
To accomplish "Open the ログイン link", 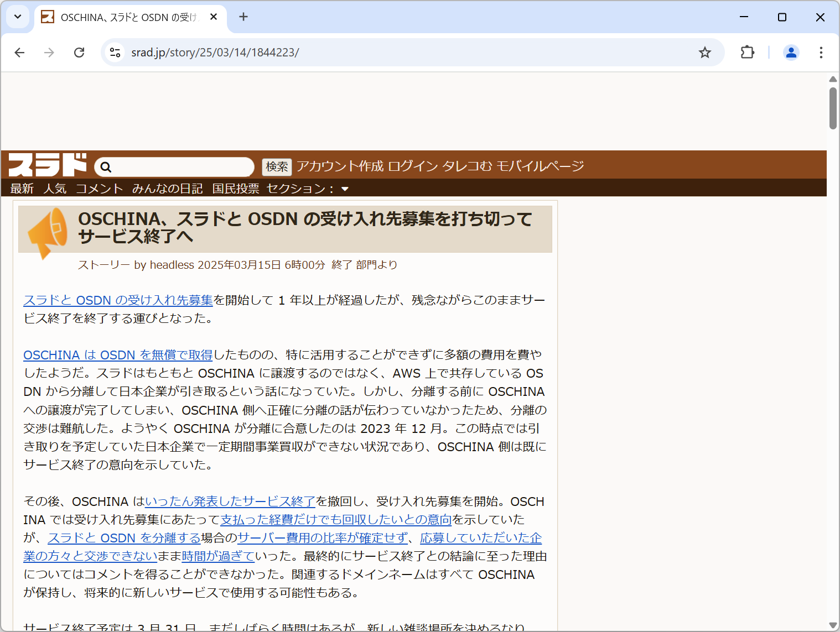I will point(413,166).
